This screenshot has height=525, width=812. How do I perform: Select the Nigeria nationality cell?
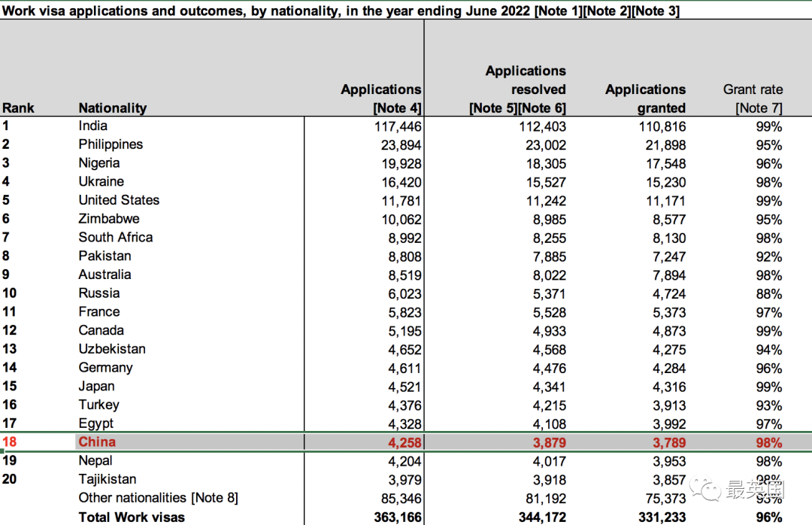coord(99,163)
